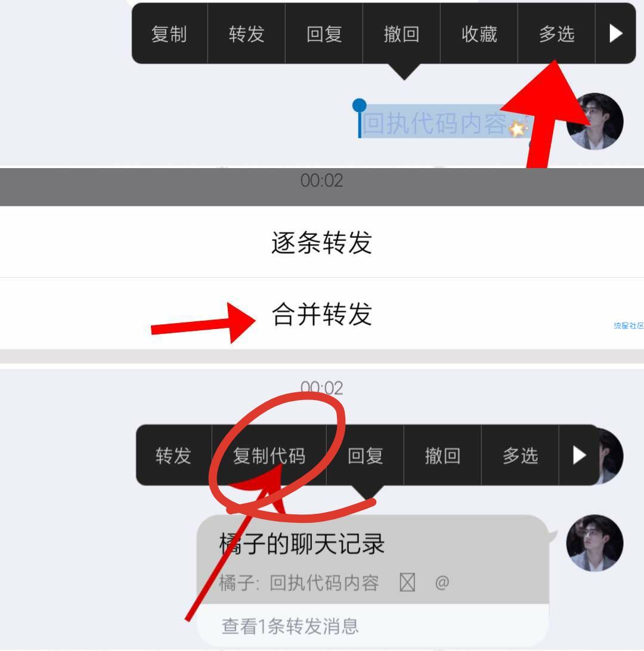The height and width of the screenshot is (651, 644).
Task: Choose 合并转发 option
Action: 322,314
